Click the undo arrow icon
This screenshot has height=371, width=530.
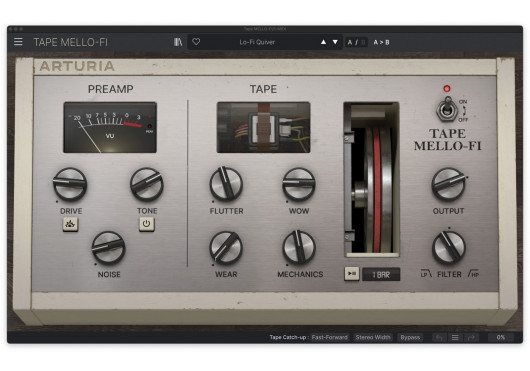[x=439, y=337]
